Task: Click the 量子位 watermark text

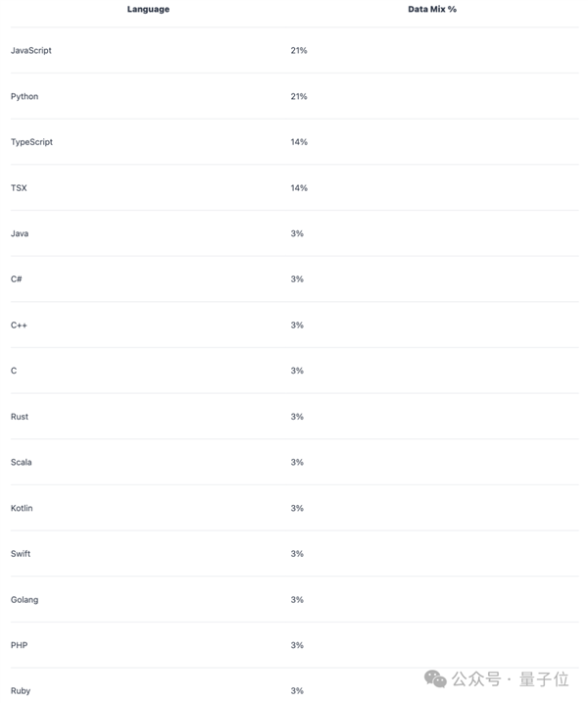Action: click(x=549, y=678)
